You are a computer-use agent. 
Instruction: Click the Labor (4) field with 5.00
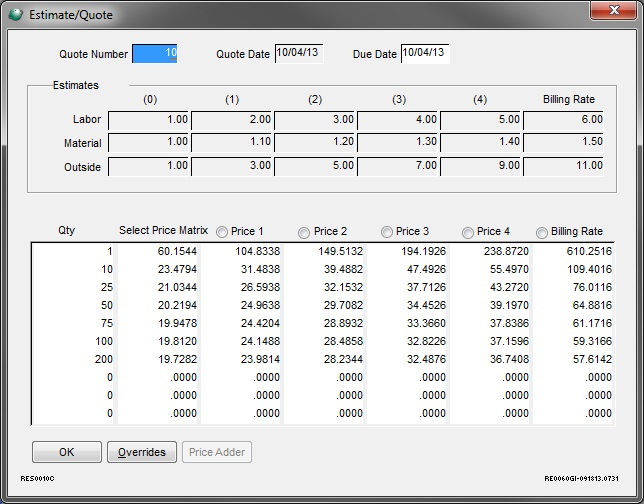[x=480, y=120]
